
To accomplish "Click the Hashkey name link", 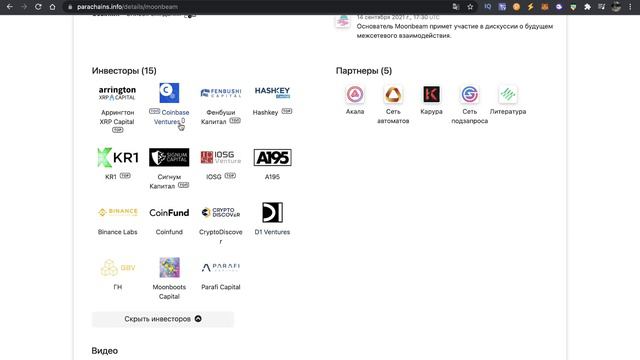I will 265,113.
